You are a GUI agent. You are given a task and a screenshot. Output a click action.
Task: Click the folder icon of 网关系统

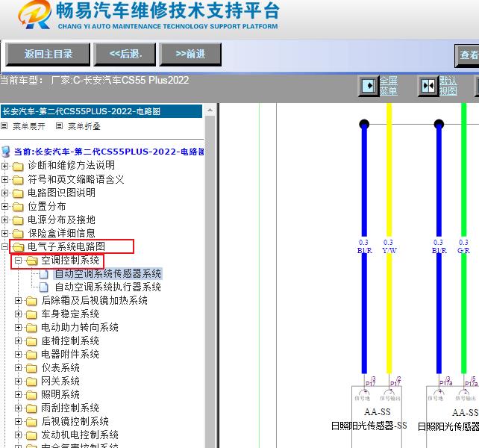tap(31, 382)
